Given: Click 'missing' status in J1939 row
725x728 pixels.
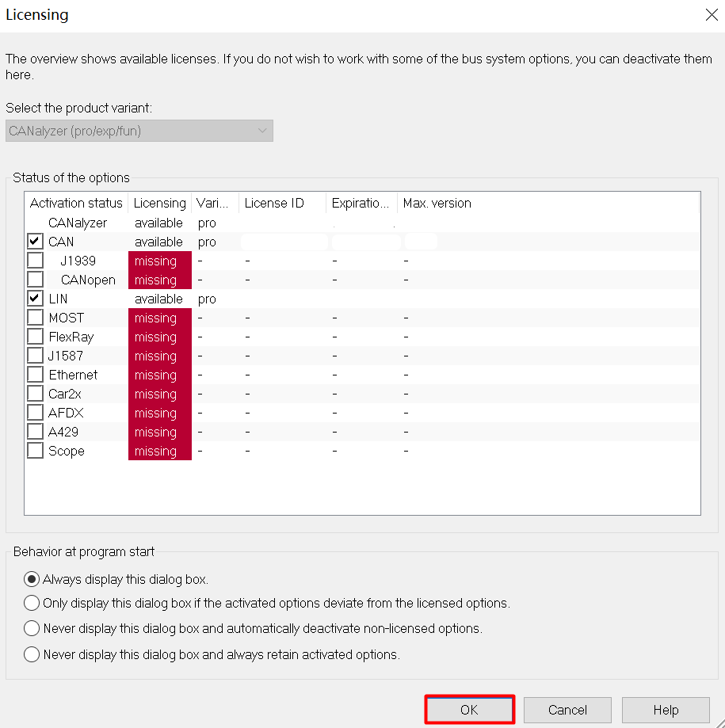Looking at the screenshot, I should [160, 261].
